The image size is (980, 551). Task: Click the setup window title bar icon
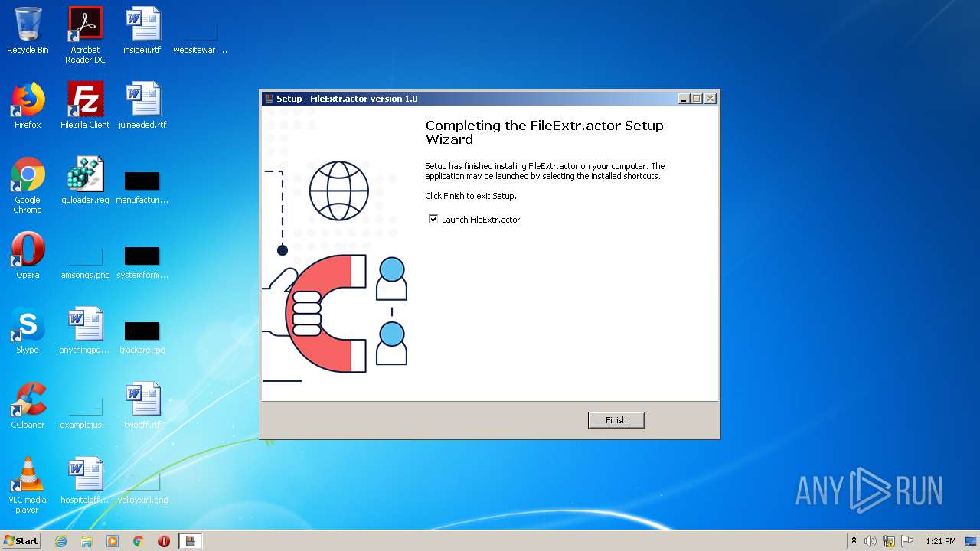(269, 99)
